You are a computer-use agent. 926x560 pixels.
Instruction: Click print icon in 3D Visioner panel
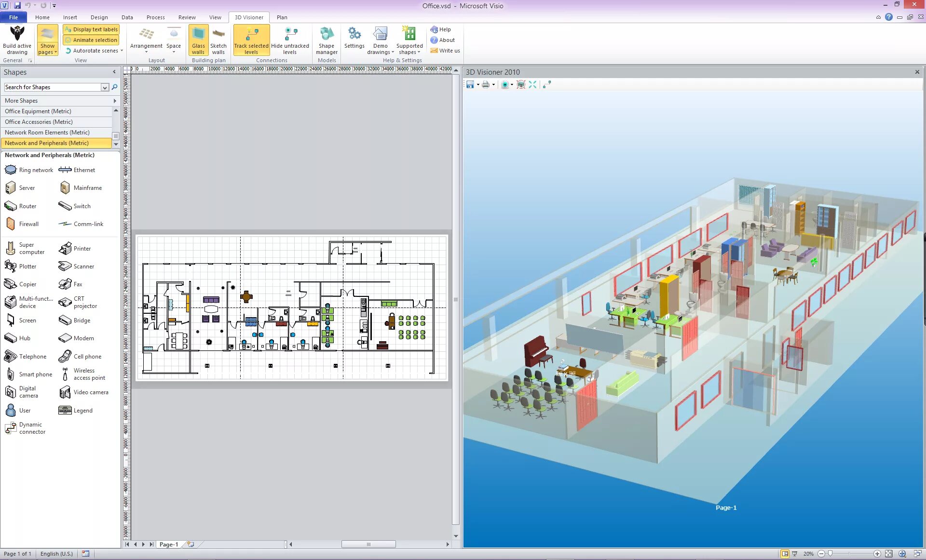486,84
